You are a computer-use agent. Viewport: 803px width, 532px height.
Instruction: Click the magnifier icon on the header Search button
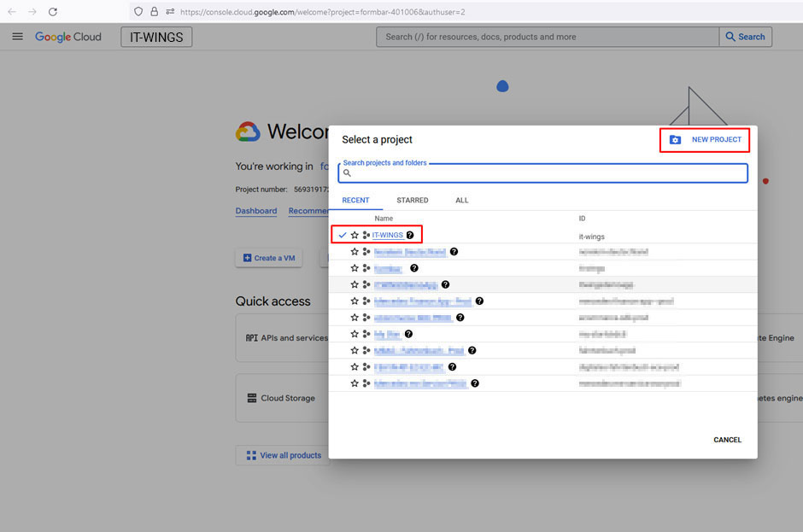point(730,37)
